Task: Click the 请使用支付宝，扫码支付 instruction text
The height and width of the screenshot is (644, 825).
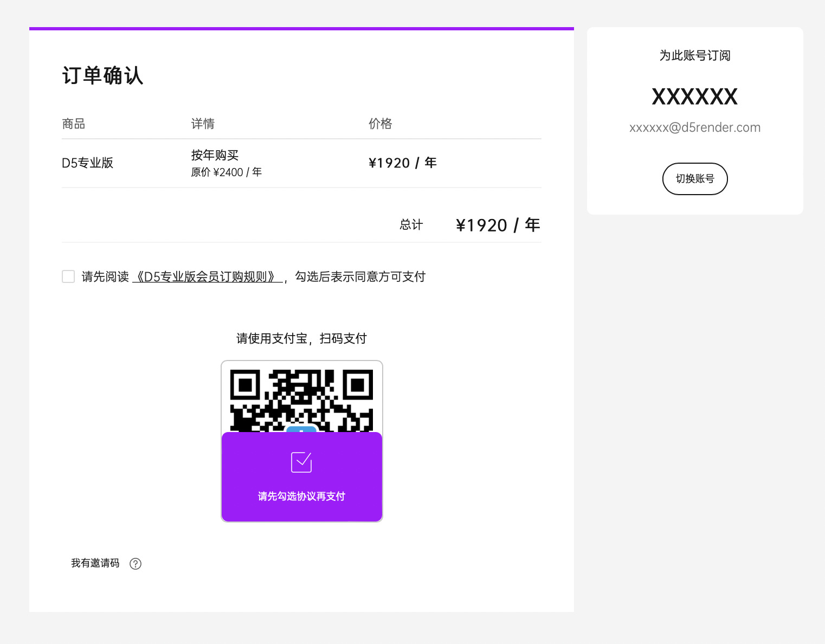Action: tap(301, 339)
